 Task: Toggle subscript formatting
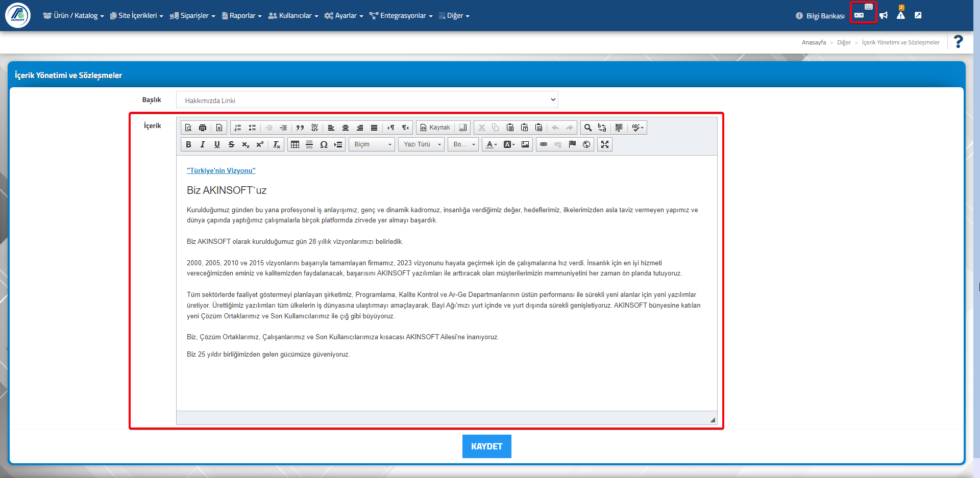[x=246, y=144]
